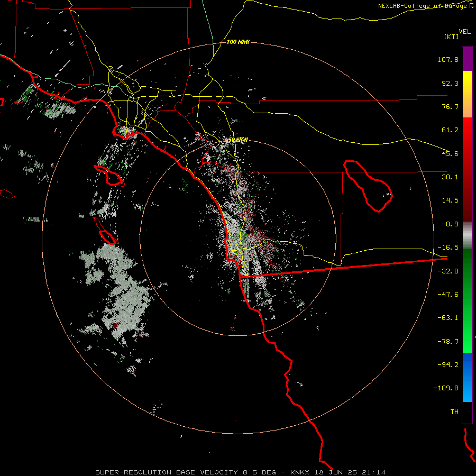
Task: Select the -0.9 scale value
Action: (450, 224)
